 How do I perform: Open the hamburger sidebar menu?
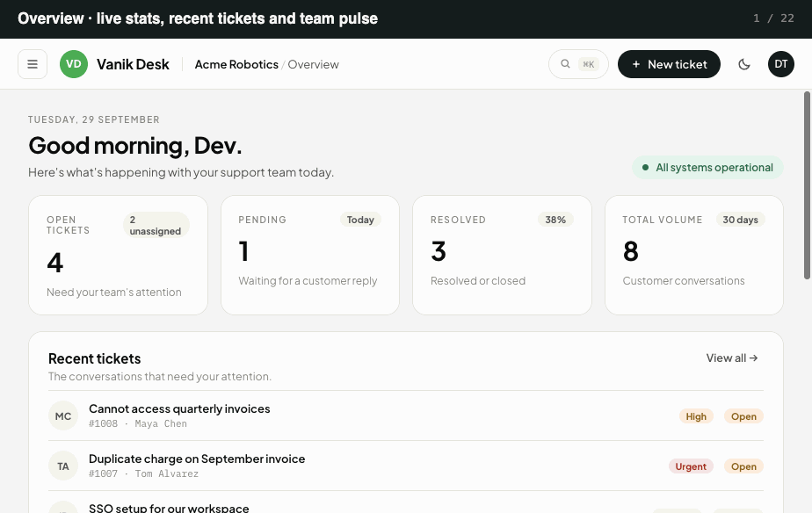point(33,64)
